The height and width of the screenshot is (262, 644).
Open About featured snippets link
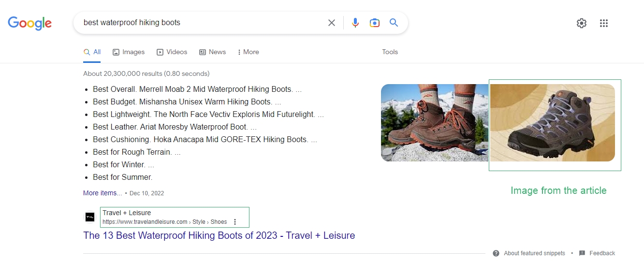coord(534,253)
